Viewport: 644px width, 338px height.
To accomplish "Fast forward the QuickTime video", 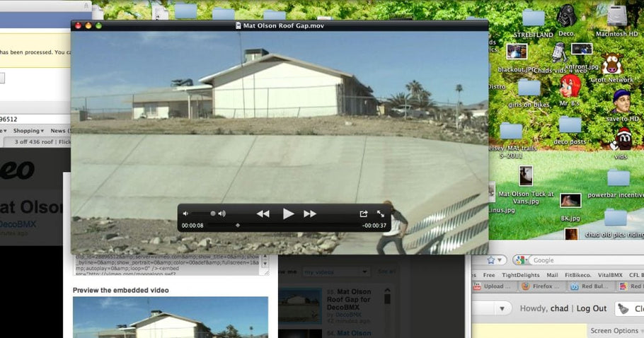I will tap(310, 214).
